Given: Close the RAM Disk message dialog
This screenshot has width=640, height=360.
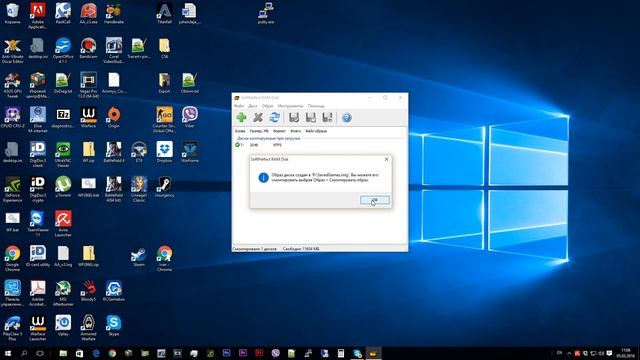Looking at the screenshot, I should coord(387,159).
